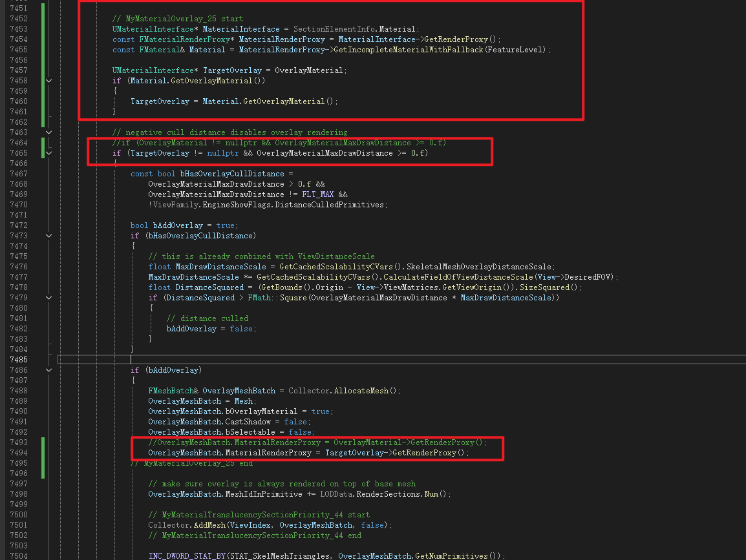Fold the TargetOverlay nullptr check at line 7465

(48, 153)
